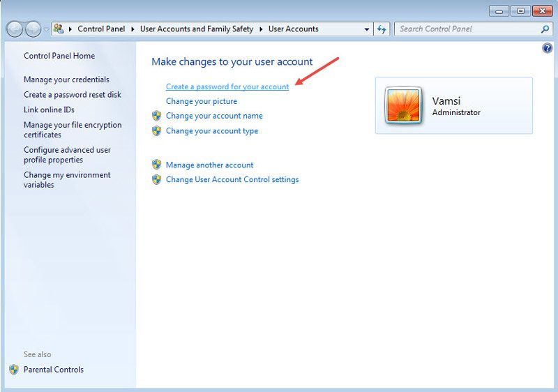Click Change your account name link

(x=214, y=116)
